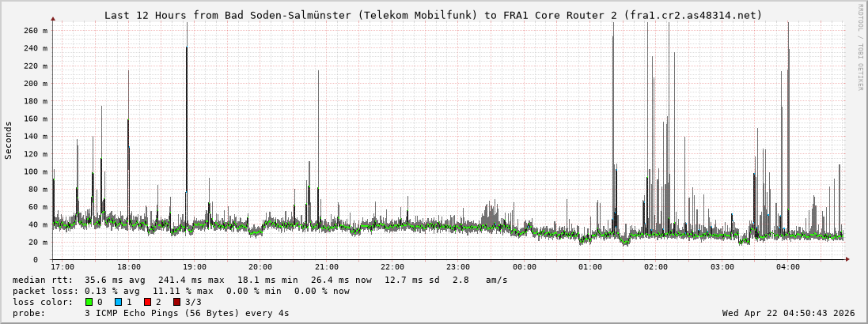Click the green loss color swatch for 0
This screenshot has height=324, width=868.
(89, 302)
